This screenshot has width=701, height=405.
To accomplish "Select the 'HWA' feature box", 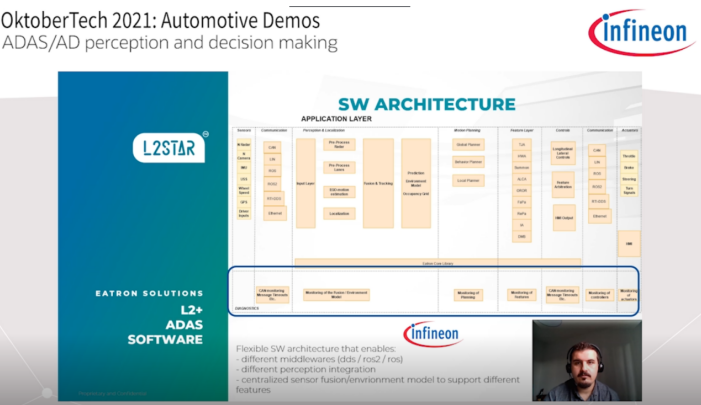I will [522, 156].
